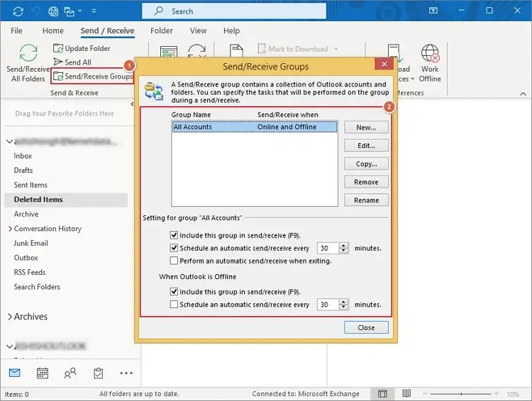Uncheck first Include this group in send/receive
Screen dimensions: 532x401
[x=174, y=235]
